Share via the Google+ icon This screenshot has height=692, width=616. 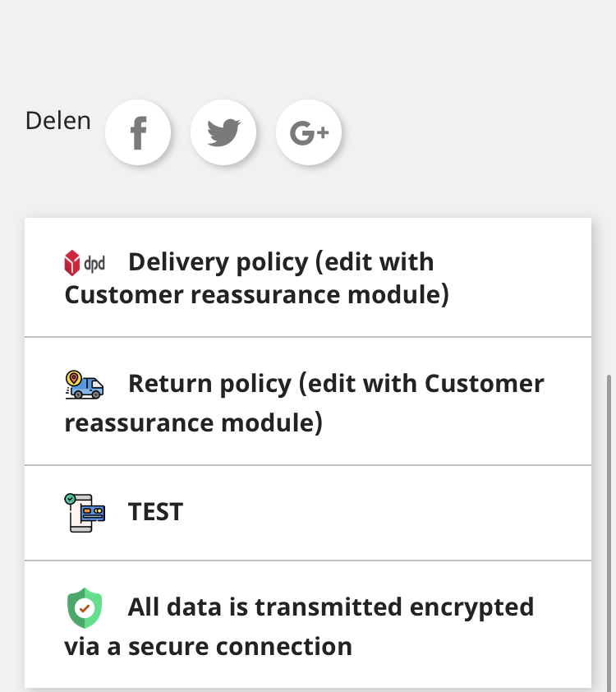[x=309, y=132]
